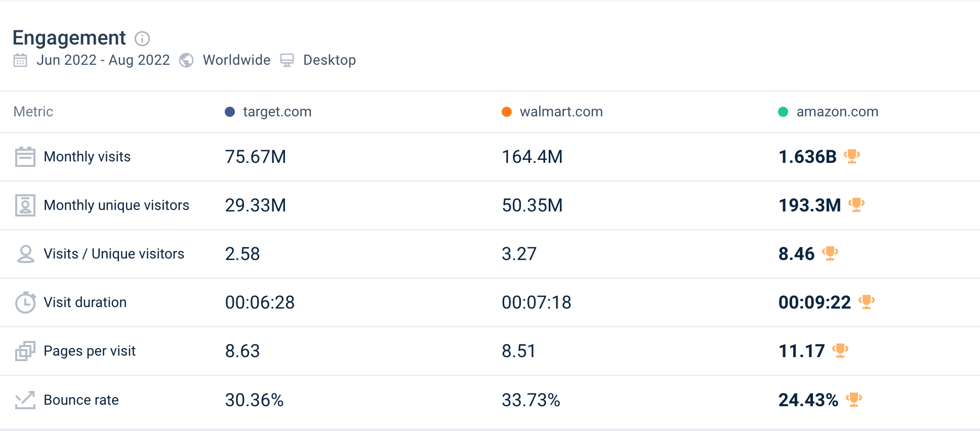Click the Monthly unique visitors badge icon
The width and height of the screenshot is (980, 431).
tap(25, 205)
